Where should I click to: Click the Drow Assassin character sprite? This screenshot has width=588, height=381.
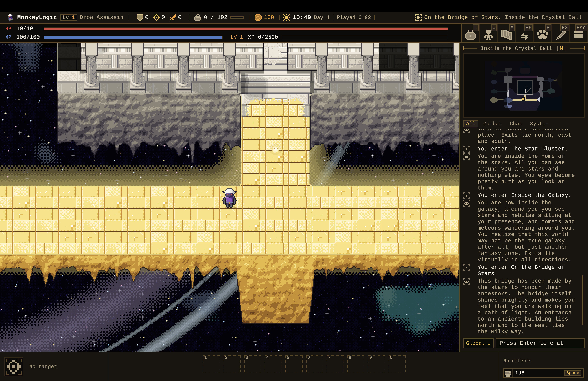(x=230, y=198)
